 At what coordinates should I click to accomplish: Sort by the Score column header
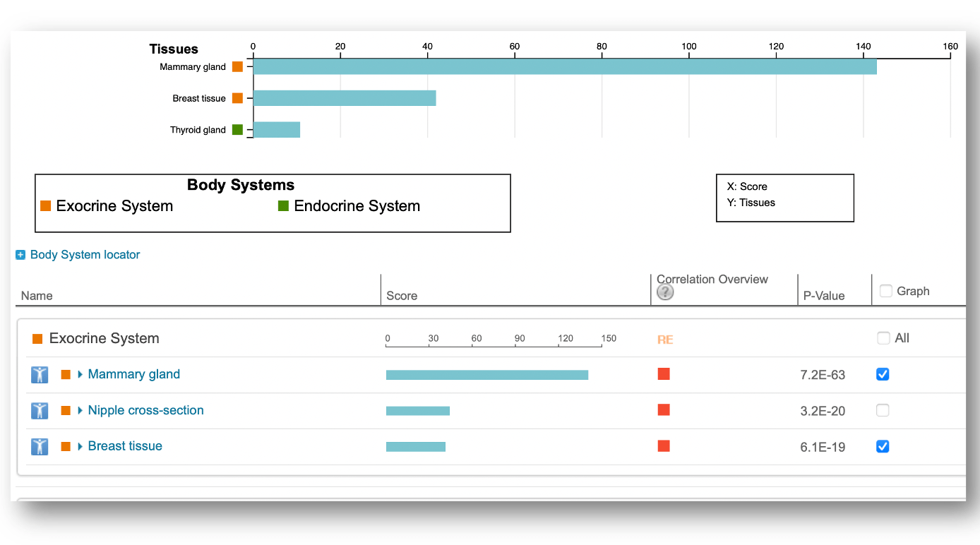coord(402,296)
